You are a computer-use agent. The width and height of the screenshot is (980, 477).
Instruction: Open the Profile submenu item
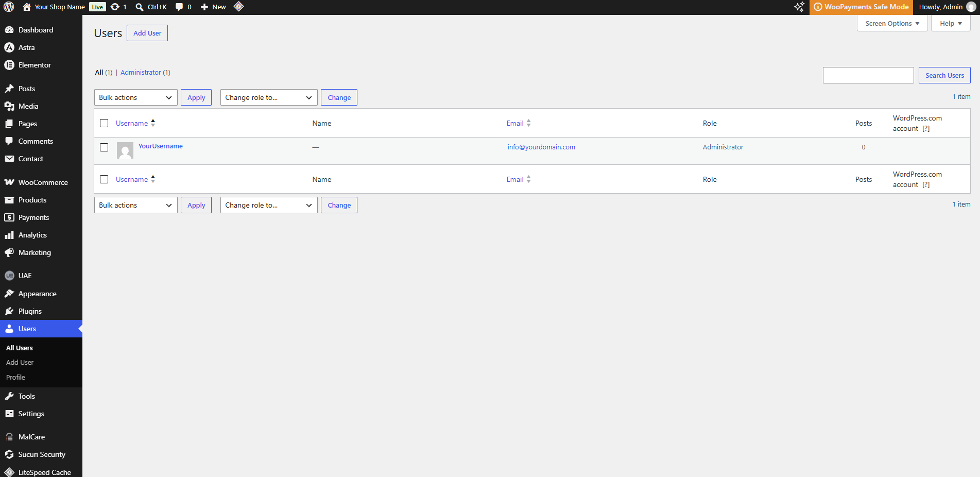[x=15, y=378]
